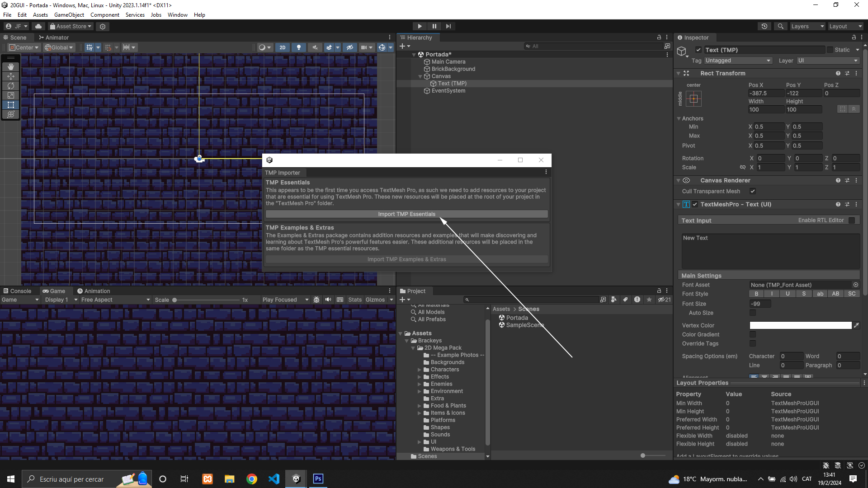Open the Tag Untagged dropdown
Screen dimensions: 868x488
[x=737, y=61]
